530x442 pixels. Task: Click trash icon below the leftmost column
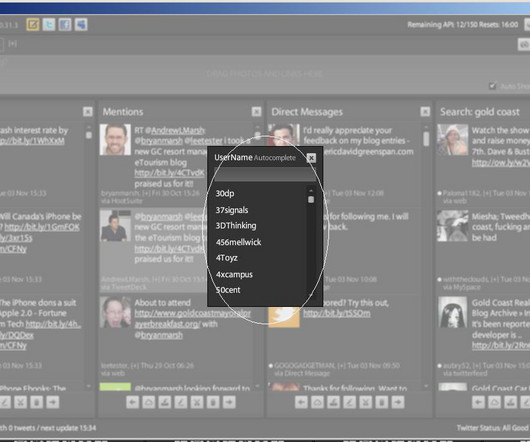(37, 402)
